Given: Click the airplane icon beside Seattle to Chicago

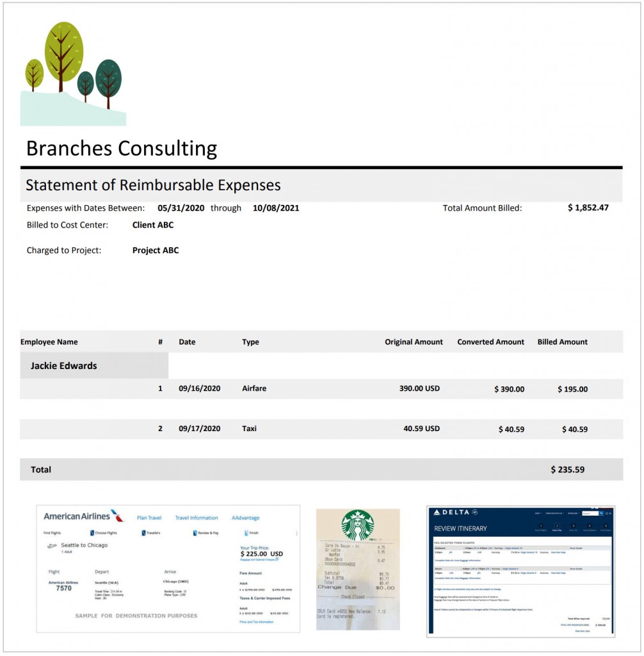Looking at the screenshot, I should pyautogui.click(x=52, y=545).
